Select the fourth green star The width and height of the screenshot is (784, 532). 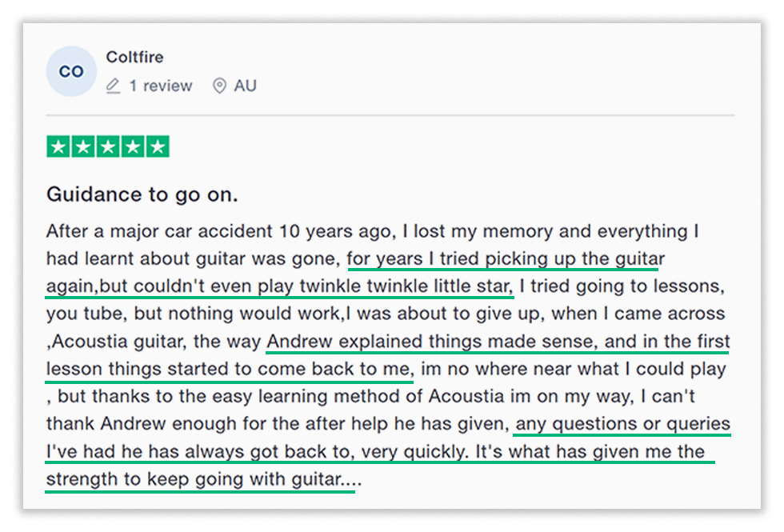click(133, 147)
